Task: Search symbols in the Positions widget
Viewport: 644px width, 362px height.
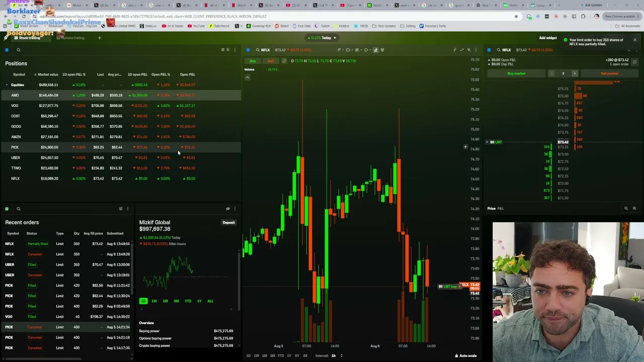Action: [18, 50]
